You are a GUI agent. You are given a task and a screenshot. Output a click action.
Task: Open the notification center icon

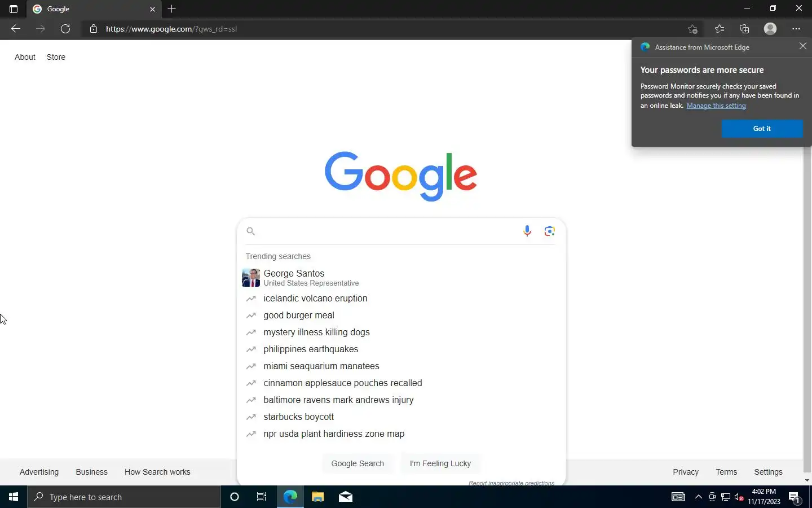(x=795, y=497)
